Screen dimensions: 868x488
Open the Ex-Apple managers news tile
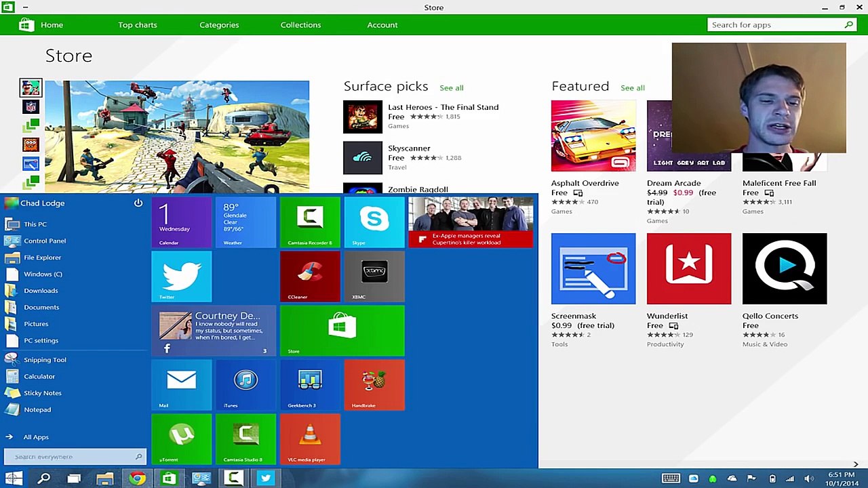(471, 222)
